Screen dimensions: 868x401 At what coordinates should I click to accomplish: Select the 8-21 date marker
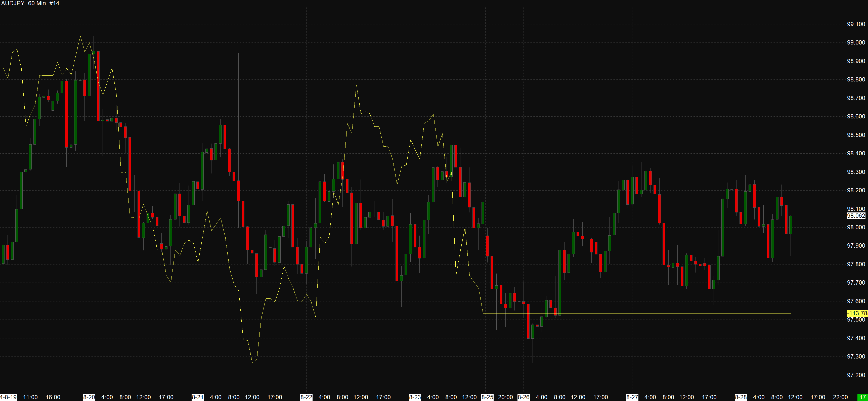[197, 397]
